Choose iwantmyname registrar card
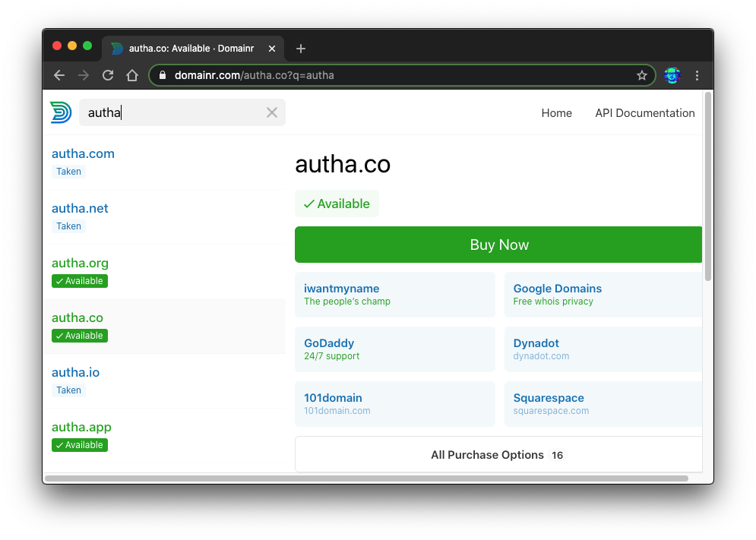The height and width of the screenshot is (540, 756). click(x=395, y=295)
